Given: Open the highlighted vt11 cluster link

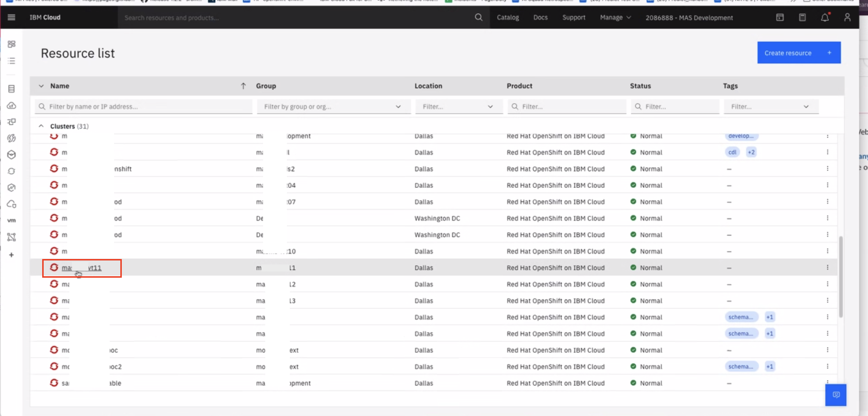Looking at the screenshot, I should pos(81,268).
